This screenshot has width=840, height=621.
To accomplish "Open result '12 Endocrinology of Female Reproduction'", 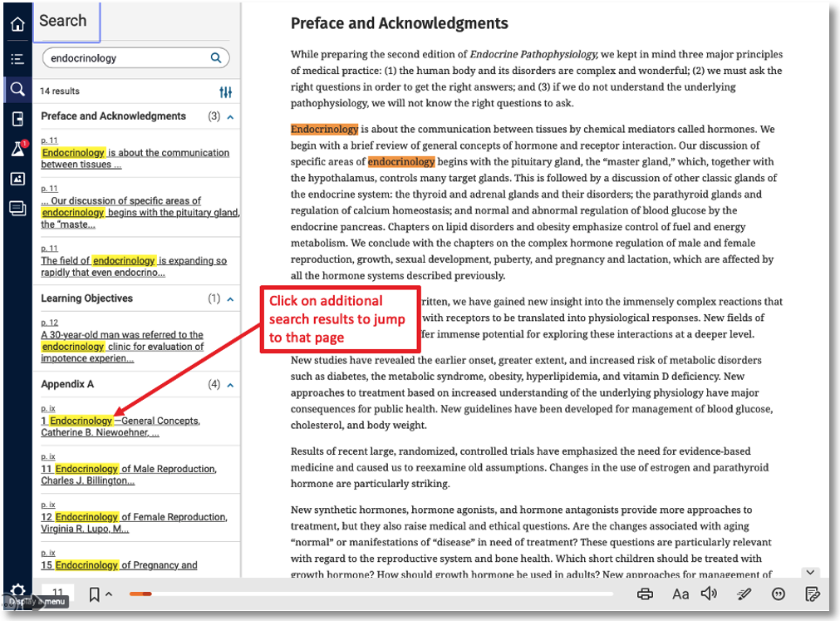I will pos(134,523).
